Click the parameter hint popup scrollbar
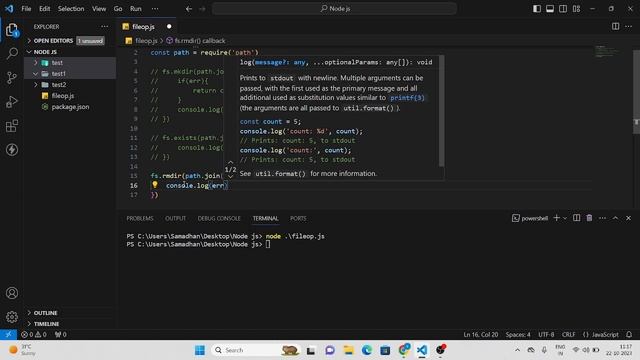The width and height of the screenshot is (640, 360). coord(441,111)
